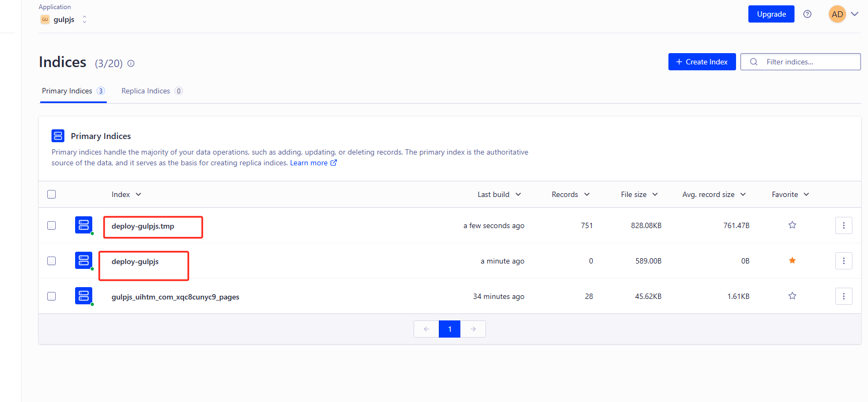This screenshot has height=402, width=868.
Task: Tick the checkbox for deploy-gulpjs.tmp
Action: click(x=52, y=225)
